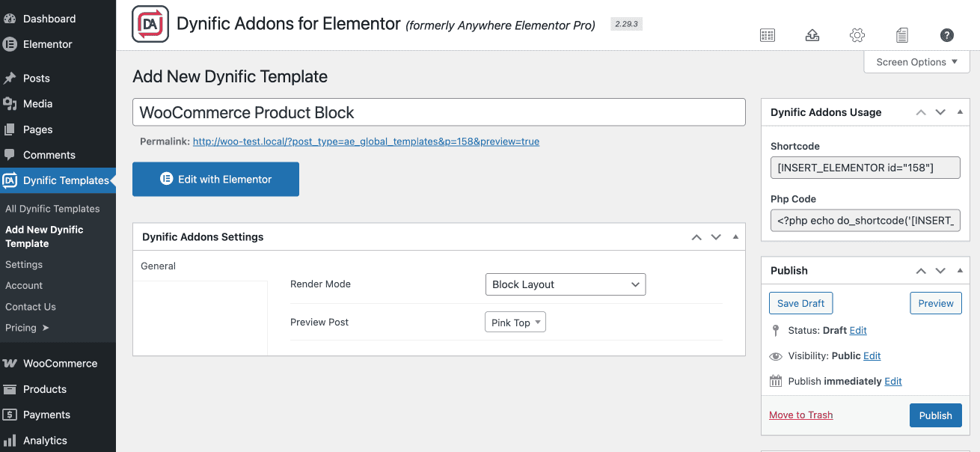Screen dimensions: 980x452
Task: Open the Contact Us submenu item
Action: click(x=31, y=307)
